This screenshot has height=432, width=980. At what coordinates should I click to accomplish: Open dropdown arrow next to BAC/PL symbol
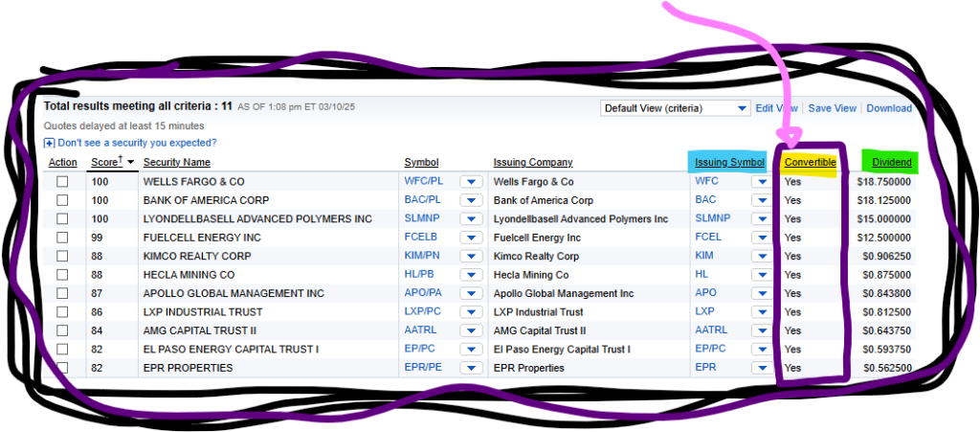471,200
